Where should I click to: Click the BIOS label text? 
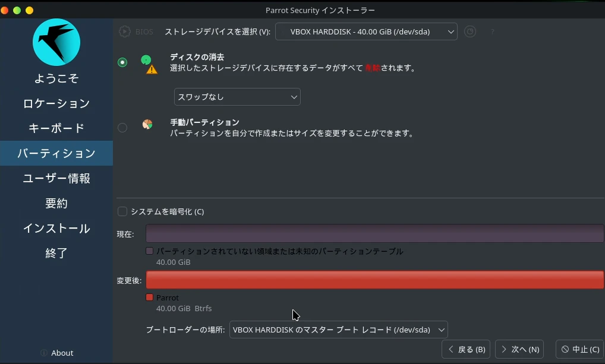click(144, 31)
